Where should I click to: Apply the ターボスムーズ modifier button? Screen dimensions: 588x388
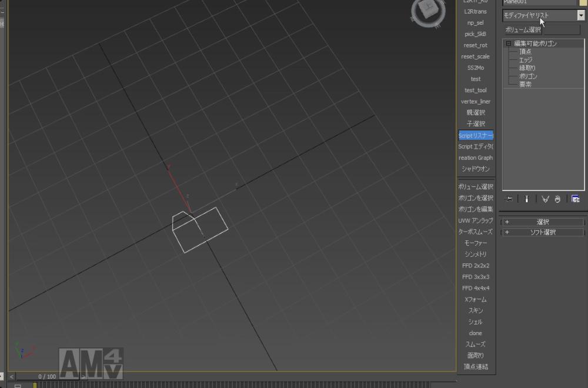tap(476, 232)
